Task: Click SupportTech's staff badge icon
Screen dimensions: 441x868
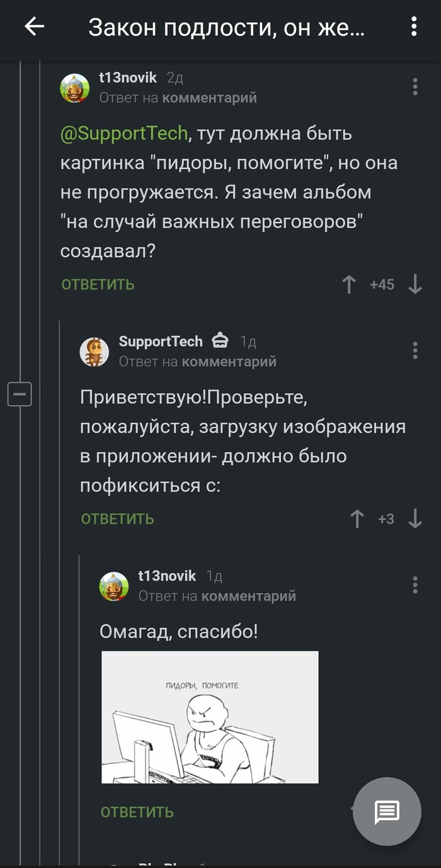Action: (x=220, y=340)
